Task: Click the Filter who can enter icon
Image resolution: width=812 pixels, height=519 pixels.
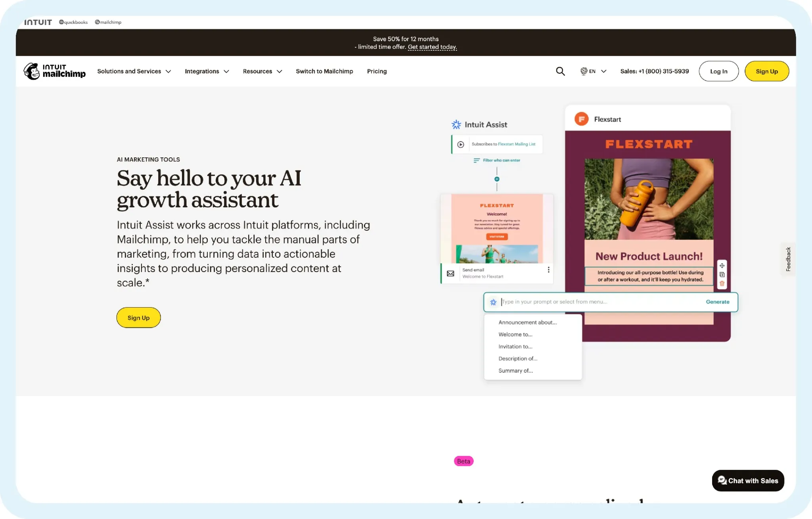Action: 477,161
